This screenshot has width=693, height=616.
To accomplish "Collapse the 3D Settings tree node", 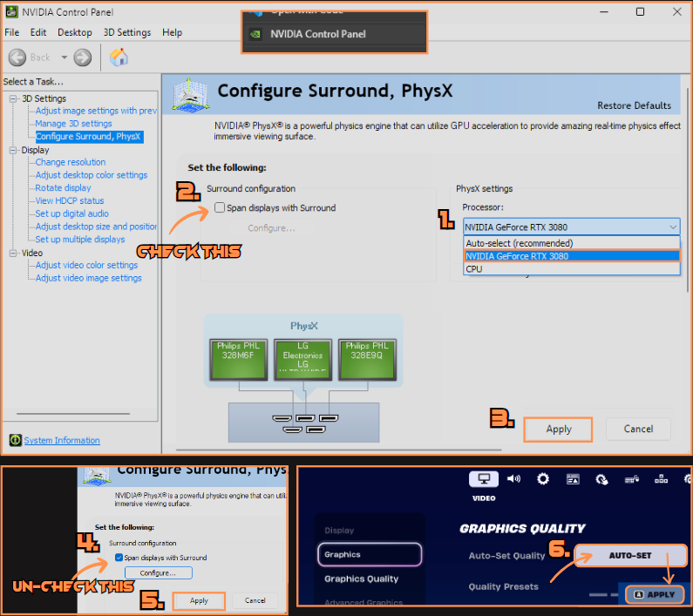I will pos(14,98).
